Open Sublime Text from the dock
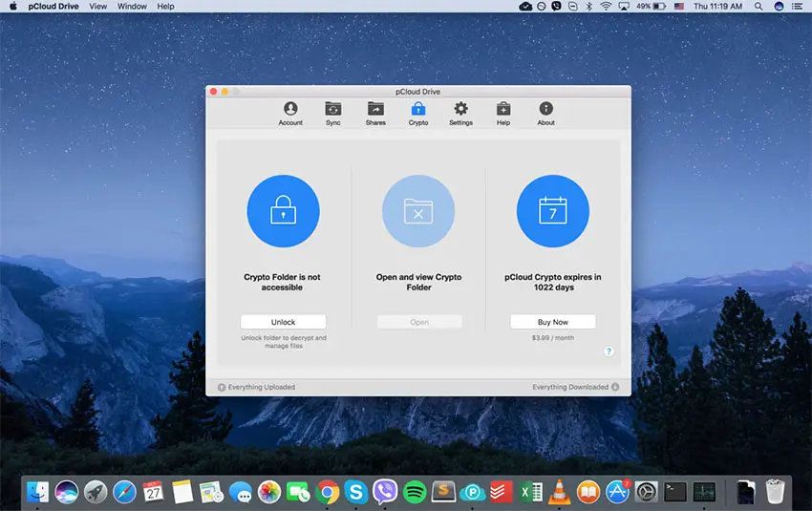Screen dimensions: 812x511 pos(443,492)
